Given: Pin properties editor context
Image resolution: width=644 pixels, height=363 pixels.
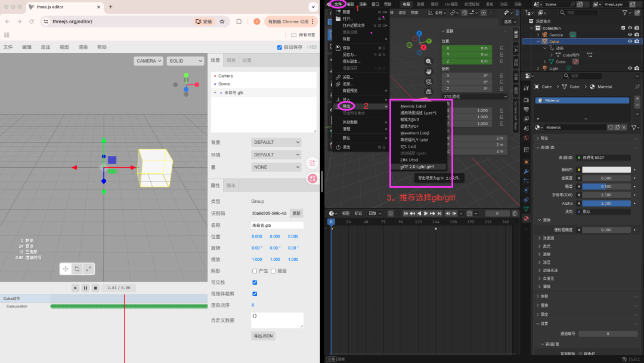Looking at the screenshot, I should click(637, 87).
